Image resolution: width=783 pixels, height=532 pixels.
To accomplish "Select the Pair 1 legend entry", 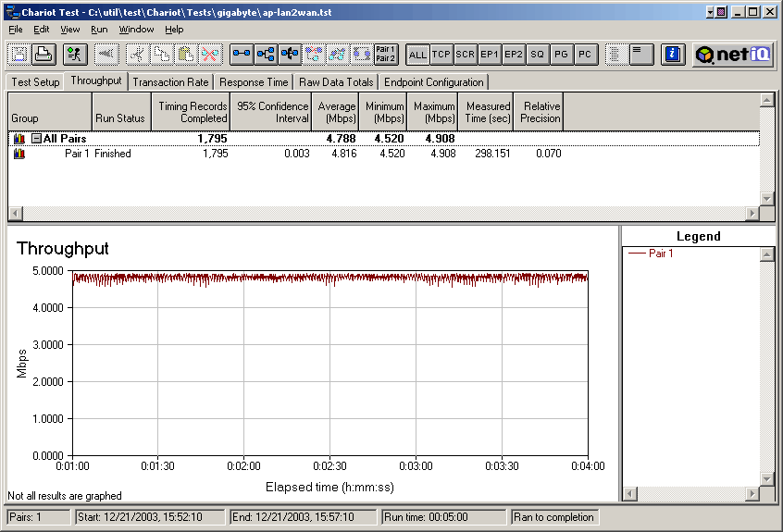I will tap(661, 253).
